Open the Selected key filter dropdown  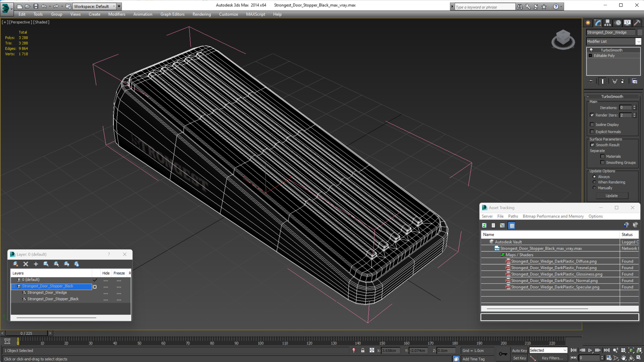[x=548, y=350]
